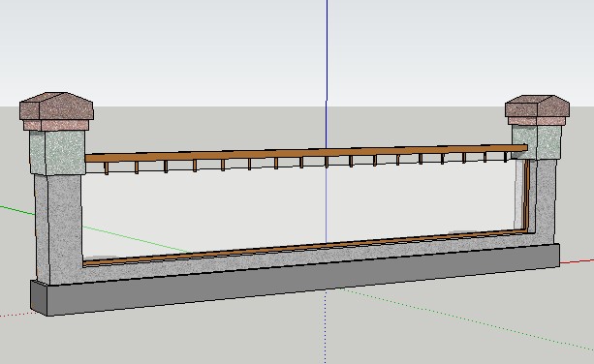Select the long wooden top rail

[x=306, y=153]
